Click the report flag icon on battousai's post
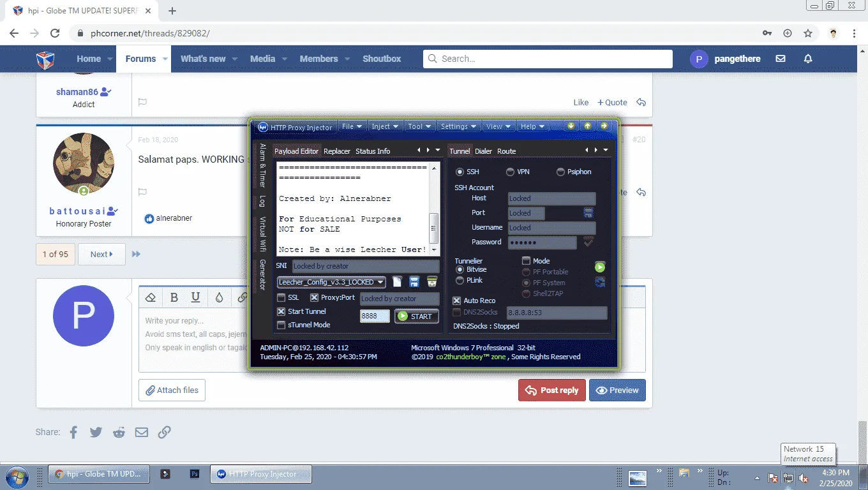Image resolution: width=868 pixels, height=490 pixels. coord(143,191)
